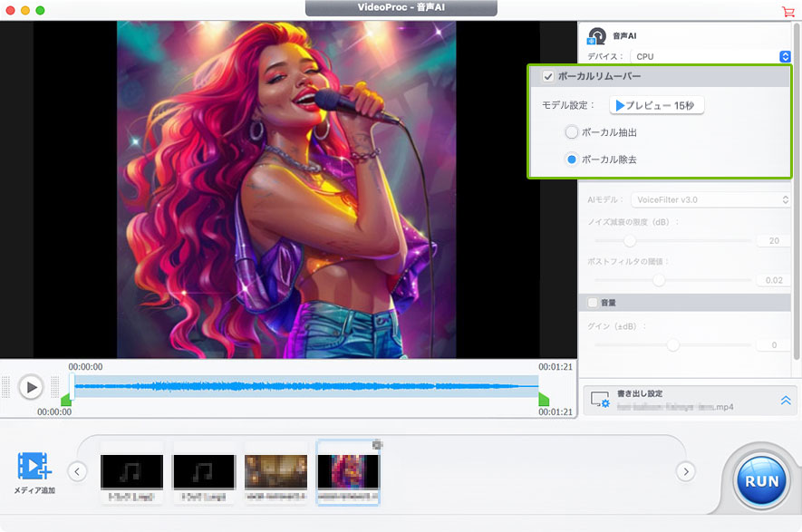Expand export settings with double chevron
This screenshot has width=802, height=532.
tap(786, 401)
